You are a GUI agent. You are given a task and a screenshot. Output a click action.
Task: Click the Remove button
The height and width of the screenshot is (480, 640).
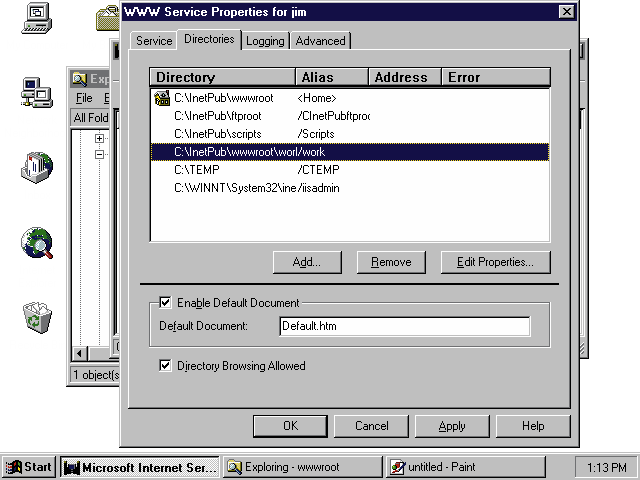[x=391, y=262]
